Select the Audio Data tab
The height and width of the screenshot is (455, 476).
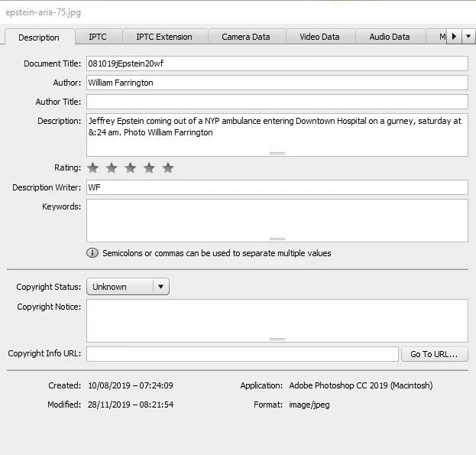390,37
